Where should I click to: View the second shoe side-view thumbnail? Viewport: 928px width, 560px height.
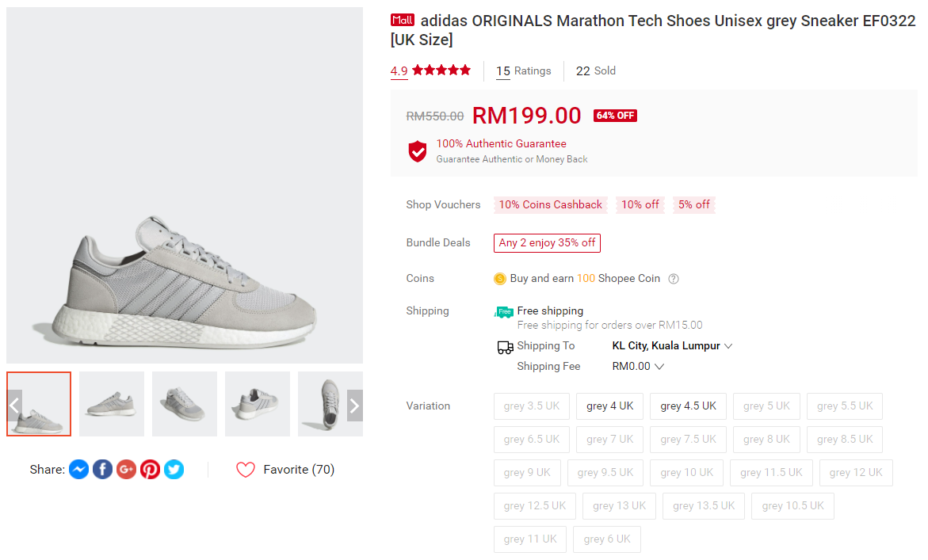[112, 404]
